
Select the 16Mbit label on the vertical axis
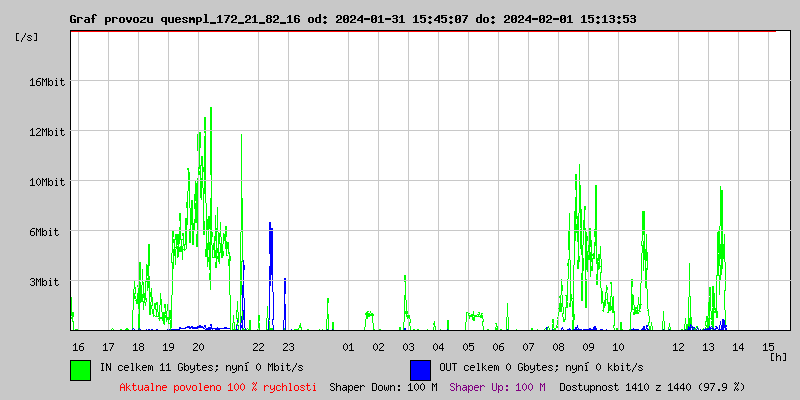point(46,82)
